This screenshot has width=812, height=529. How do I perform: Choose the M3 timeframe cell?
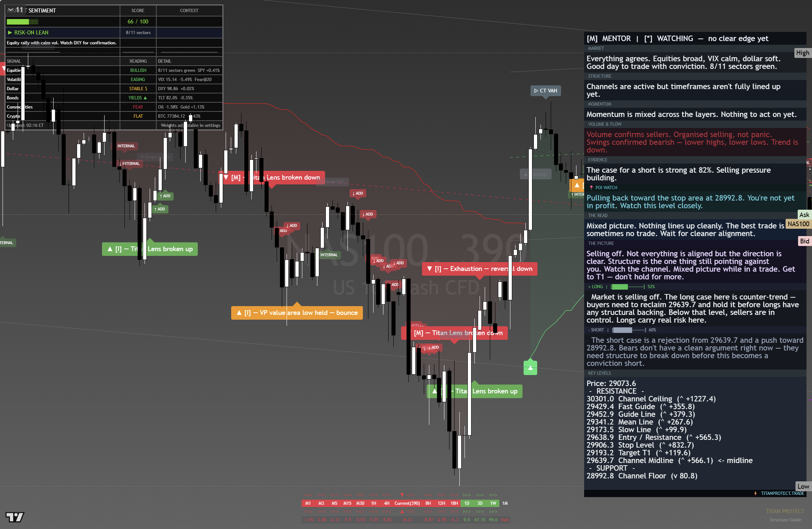tap(321, 503)
